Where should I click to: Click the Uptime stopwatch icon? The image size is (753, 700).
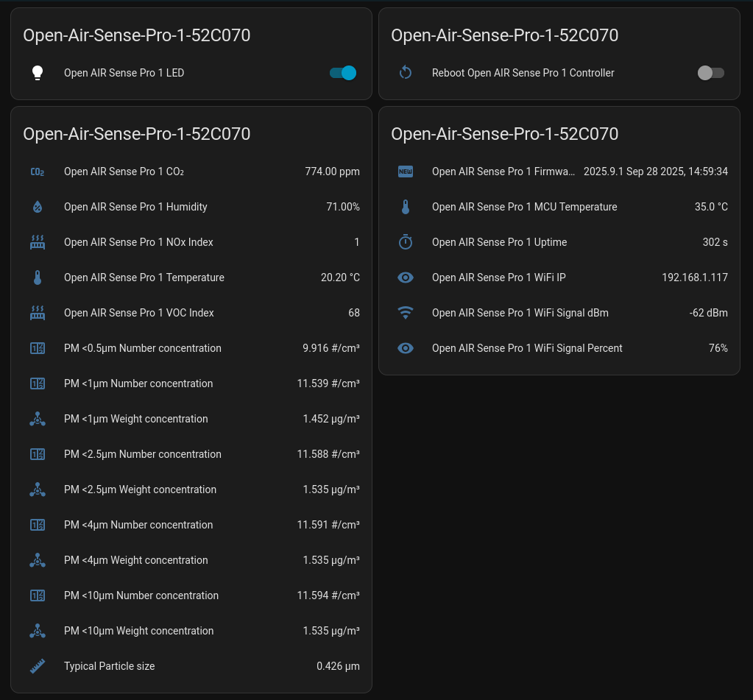pos(406,242)
